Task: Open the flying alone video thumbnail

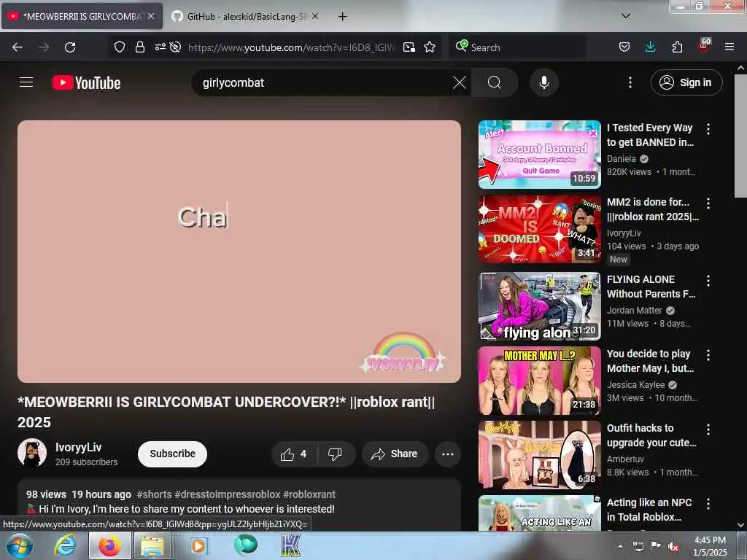Action: 539,306
